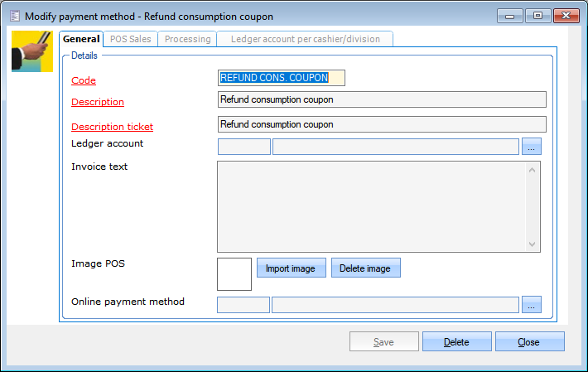Click inside the Invoice text area

coord(373,205)
